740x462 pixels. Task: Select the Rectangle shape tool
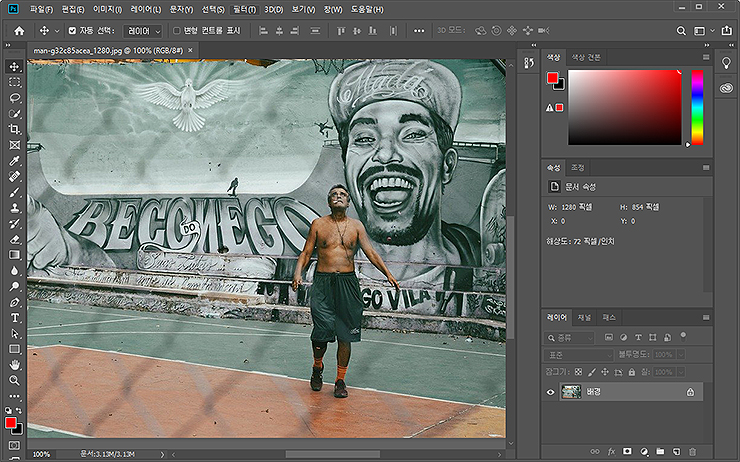pos(15,349)
